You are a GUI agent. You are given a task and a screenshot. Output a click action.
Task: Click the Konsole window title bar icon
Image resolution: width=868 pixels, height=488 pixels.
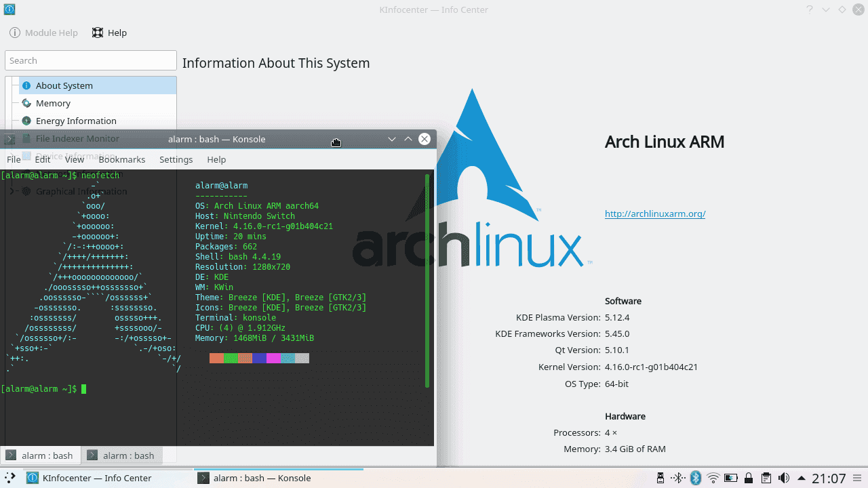(9, 139)
